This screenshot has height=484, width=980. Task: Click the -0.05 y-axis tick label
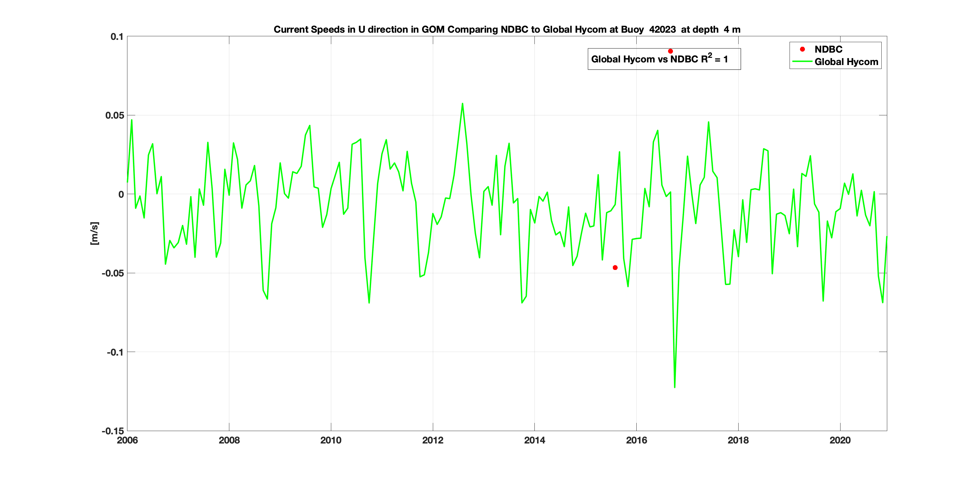(113, 273)
